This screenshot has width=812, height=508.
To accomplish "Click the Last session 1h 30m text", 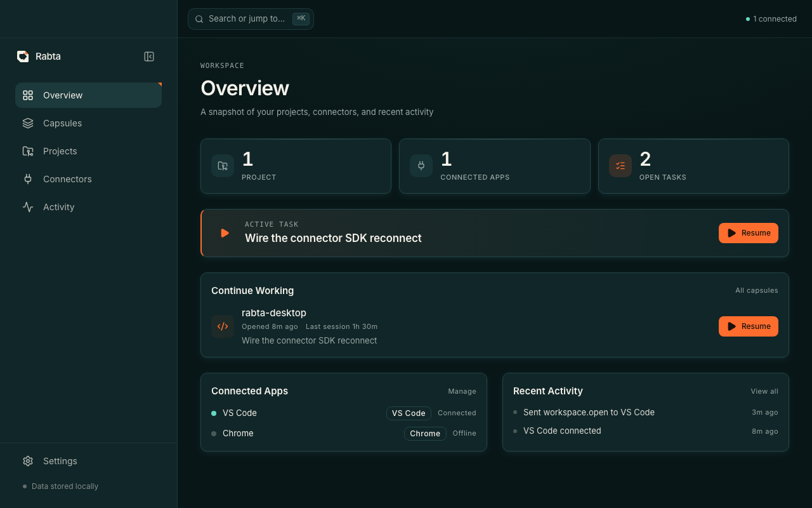I will 341,326.
